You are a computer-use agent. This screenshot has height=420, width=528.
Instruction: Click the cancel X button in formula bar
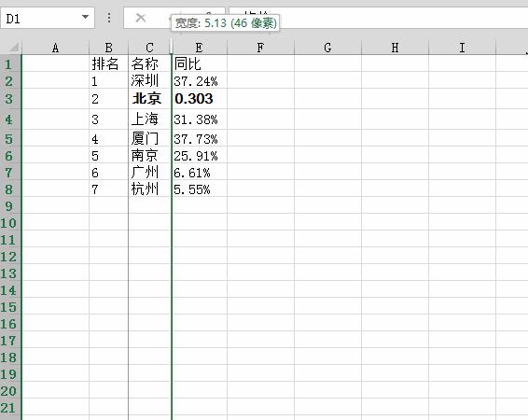click(141, 18)
